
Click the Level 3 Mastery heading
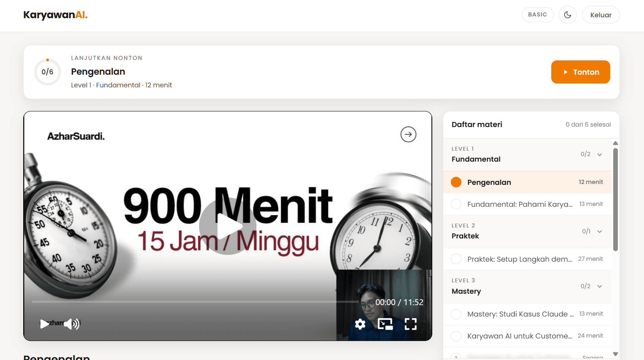click(x=466, y=291)
